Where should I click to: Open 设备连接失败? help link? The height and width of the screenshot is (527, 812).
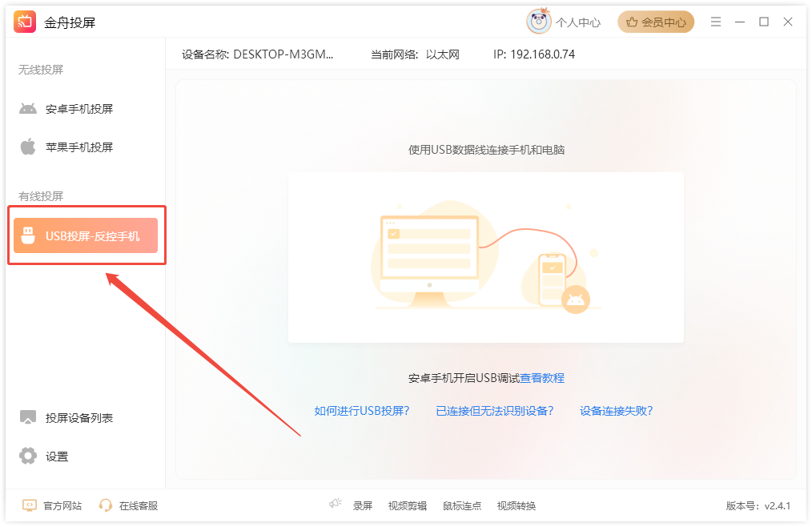(x=616, y=411)
